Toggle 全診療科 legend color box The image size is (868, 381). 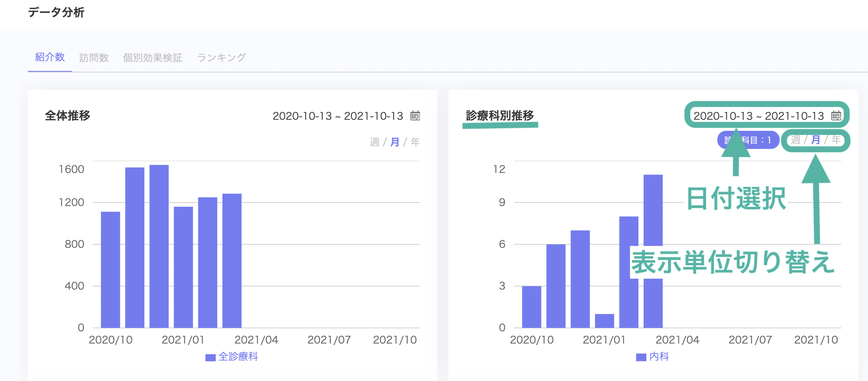click(211, 357)
